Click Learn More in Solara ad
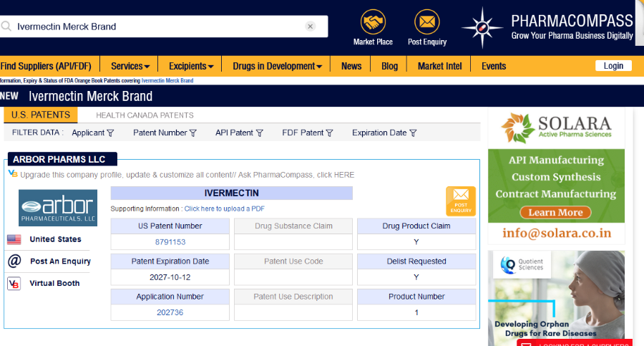The width and height of the screenshot is (644, 346). [x=555, y=212]
